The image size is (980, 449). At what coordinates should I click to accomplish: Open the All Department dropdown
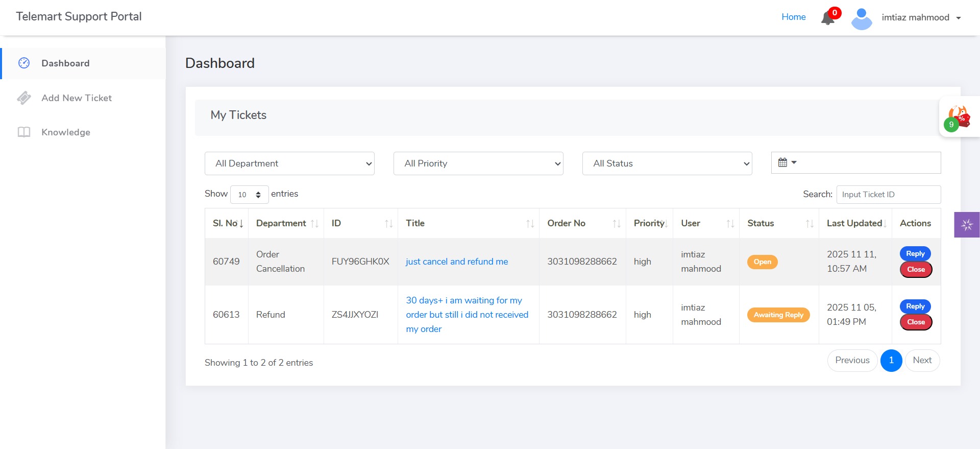click(x=289, y=163)
